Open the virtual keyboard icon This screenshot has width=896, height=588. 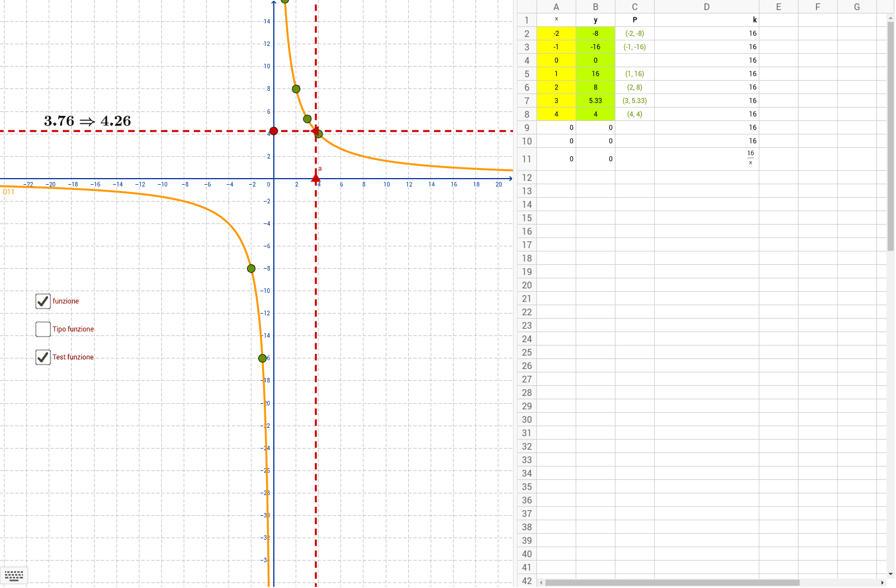click(14, 575)
